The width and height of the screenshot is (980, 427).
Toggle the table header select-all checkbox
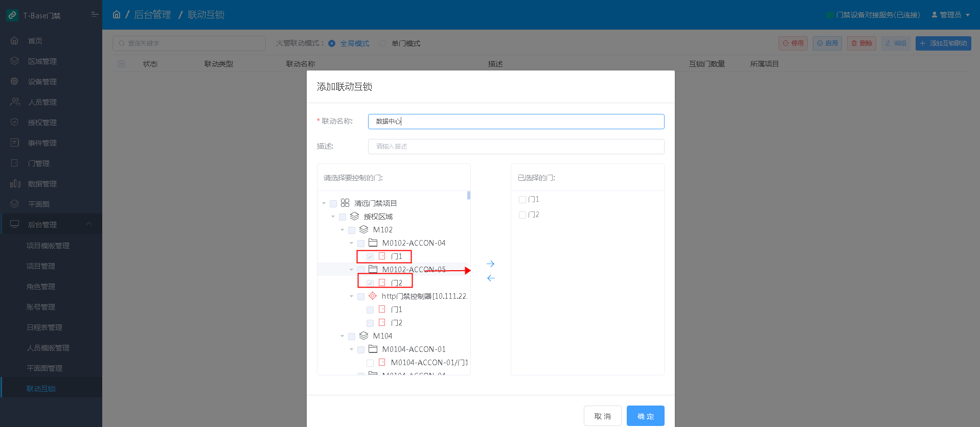point(121,64)
